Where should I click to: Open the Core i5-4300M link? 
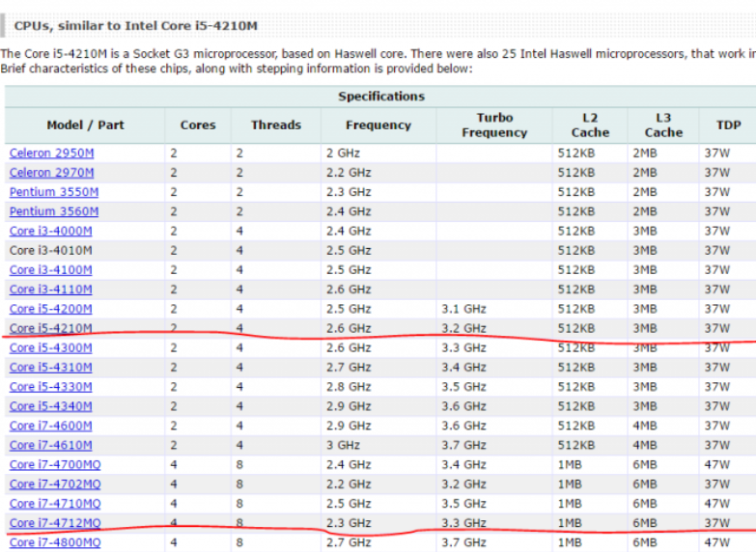(x=50, y=347)
